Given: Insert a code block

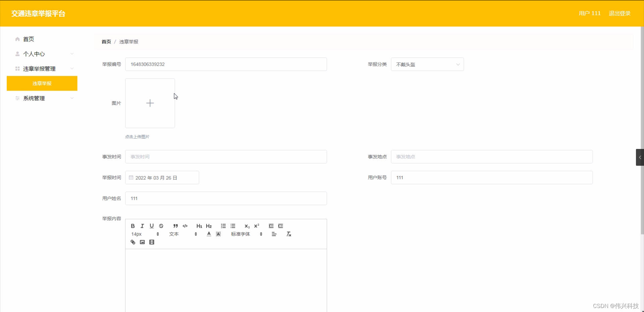Looking at the screenshot, I should (x=185, y=226).
